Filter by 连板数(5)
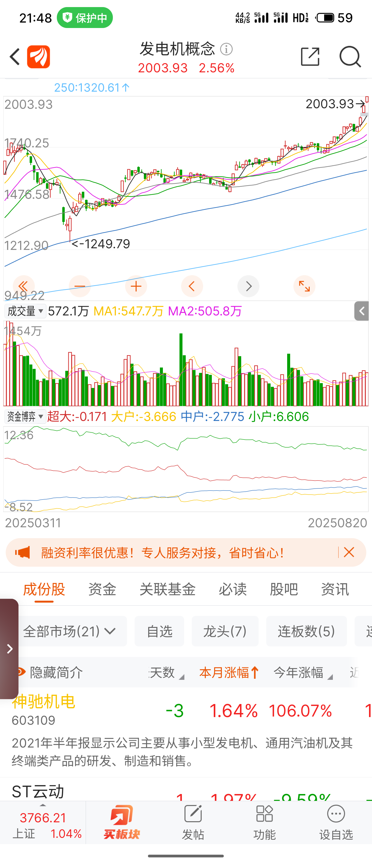 tap(306, 631)
